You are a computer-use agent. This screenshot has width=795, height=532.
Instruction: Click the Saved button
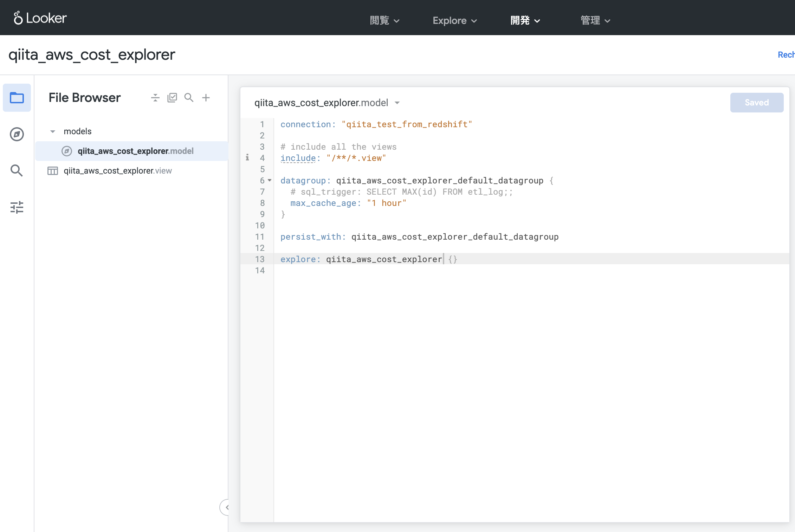point(757,102)
